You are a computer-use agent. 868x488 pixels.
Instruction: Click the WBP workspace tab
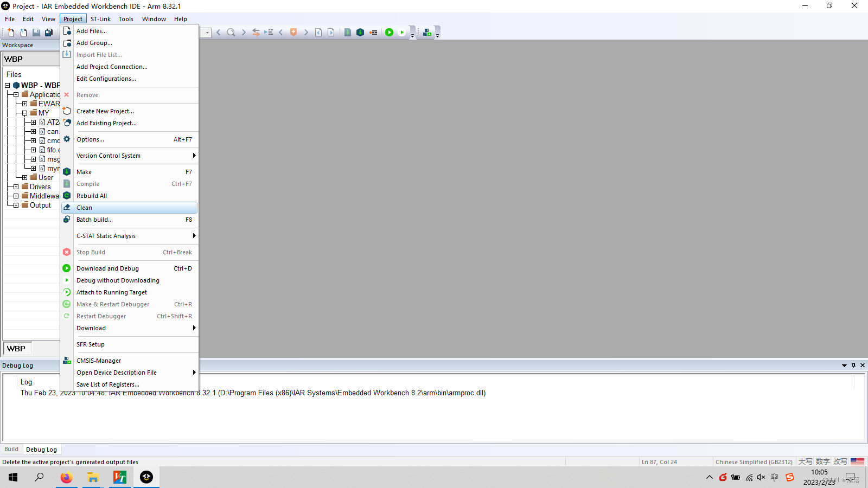pos(16,349)
